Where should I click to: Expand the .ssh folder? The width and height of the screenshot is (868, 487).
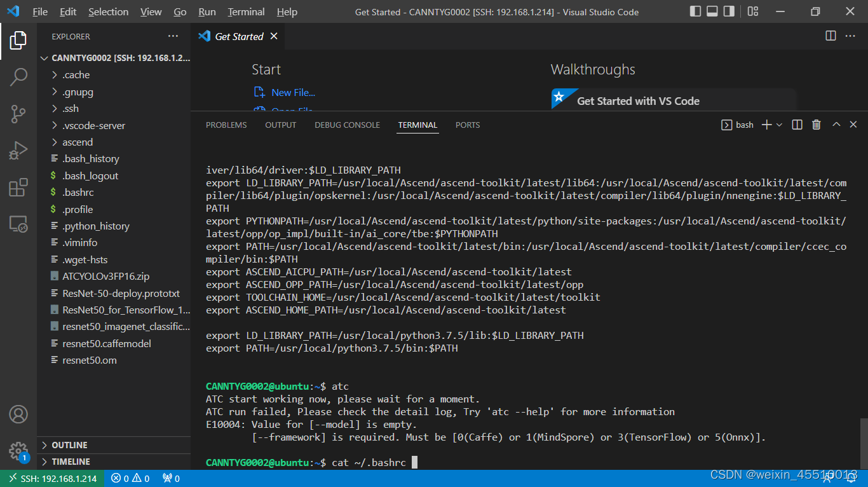(x=114, y=108)
